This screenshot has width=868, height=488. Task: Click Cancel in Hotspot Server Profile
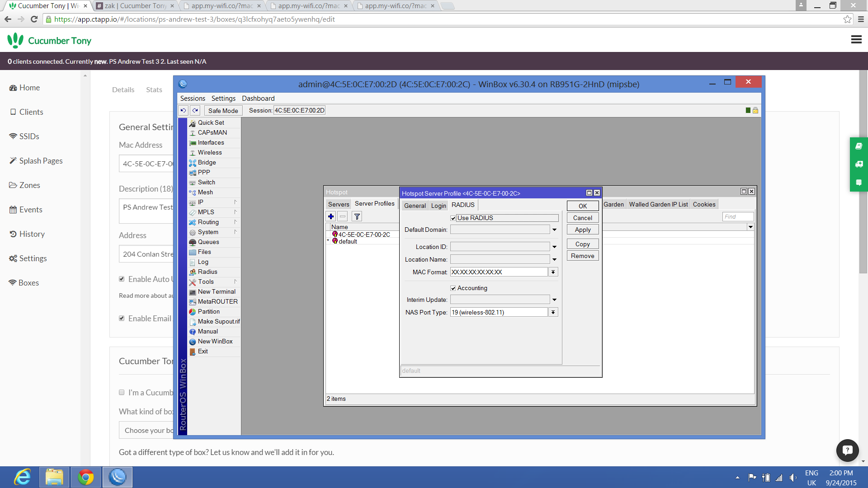point(583,218)
